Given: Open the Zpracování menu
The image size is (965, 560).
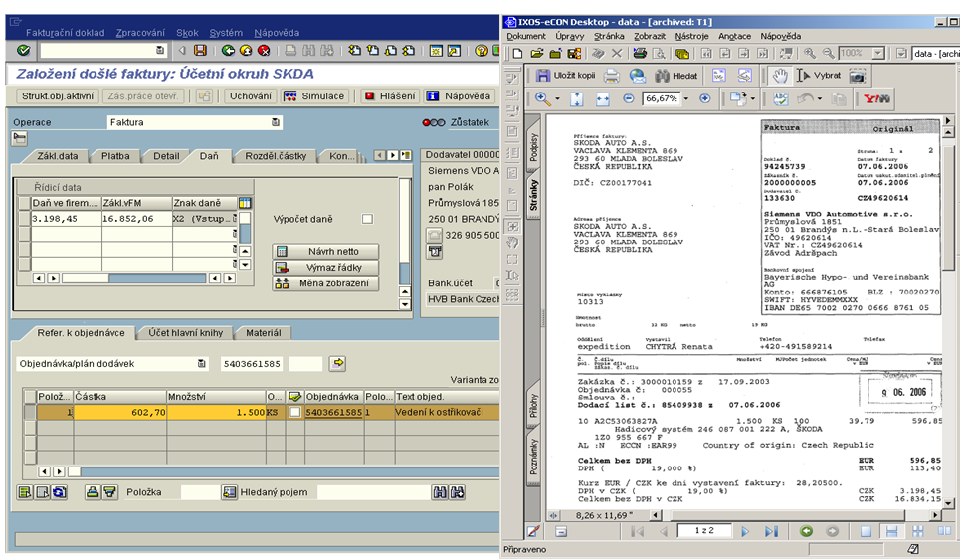Looking at the screenshot, I should (140, 33).
